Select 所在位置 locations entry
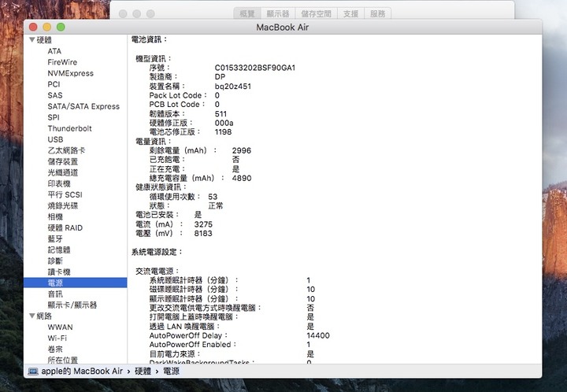Image resolution: width=567 pixels, height=392 pixels. click(62, 361)
